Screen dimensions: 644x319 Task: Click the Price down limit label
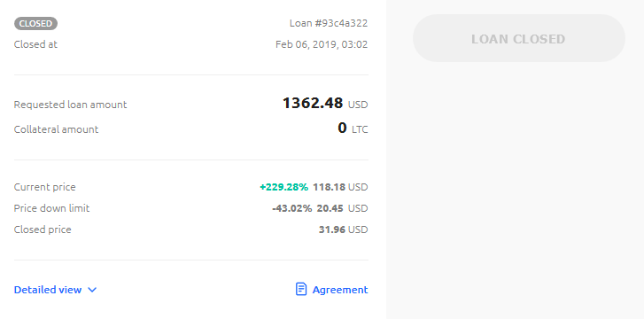(51, 208)
